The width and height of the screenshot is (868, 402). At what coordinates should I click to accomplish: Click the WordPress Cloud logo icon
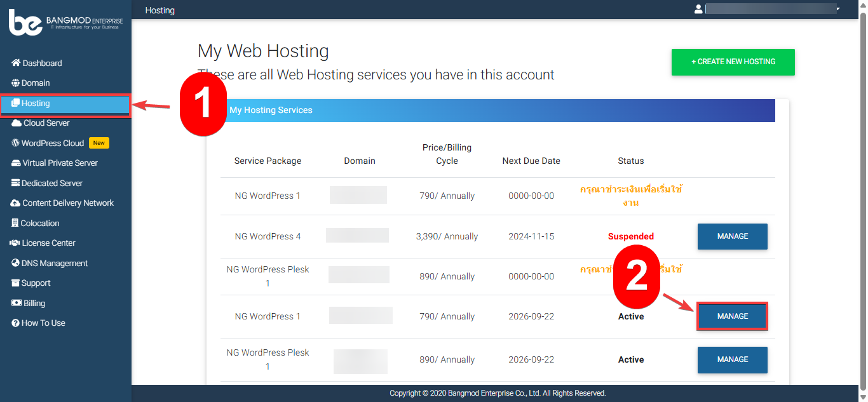tap(16, 143)
